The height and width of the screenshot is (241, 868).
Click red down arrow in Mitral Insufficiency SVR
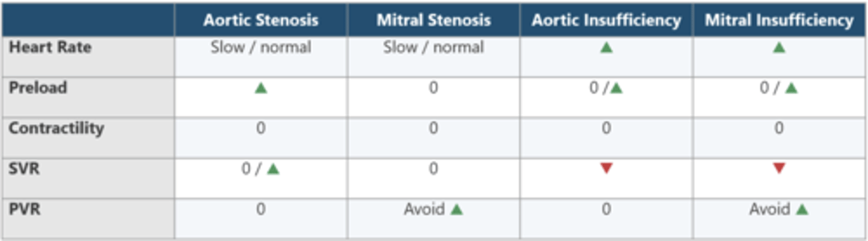point(779,169)
